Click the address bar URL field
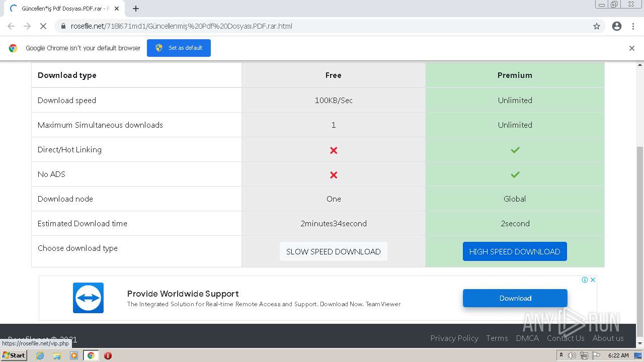The height and width of the screenshot is (362, 644). point(322,26)
